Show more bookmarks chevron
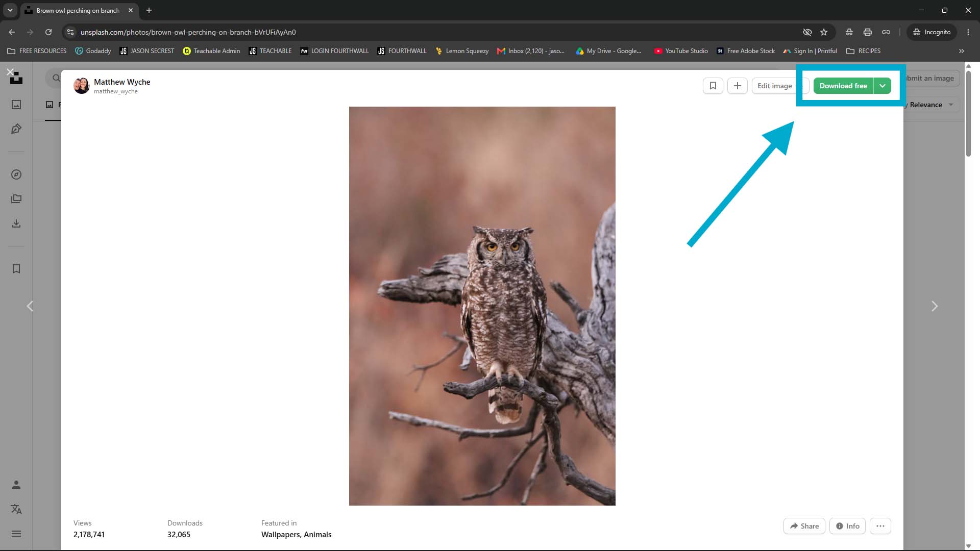The height and width of the screenshot is (551, 980). pos(962,51)
